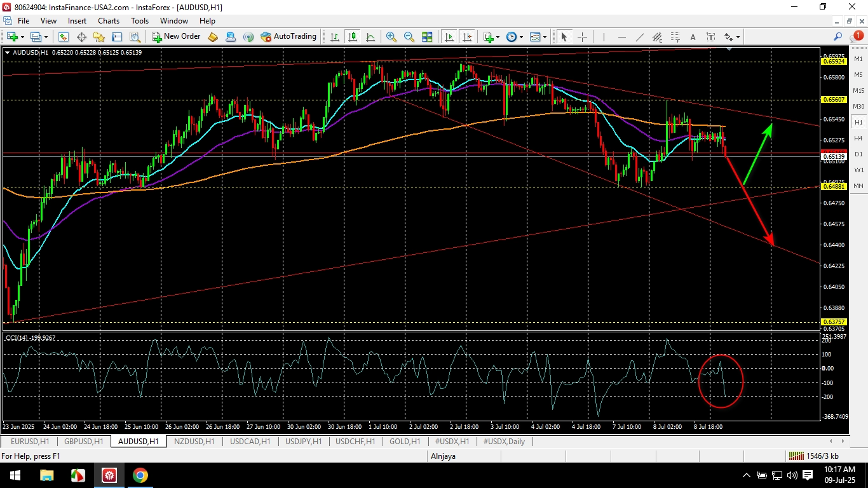This screenshot has width=868, height=488.
Task: Switch to the GBPUSD,H1 chart tab
Action: click(83, 441)
